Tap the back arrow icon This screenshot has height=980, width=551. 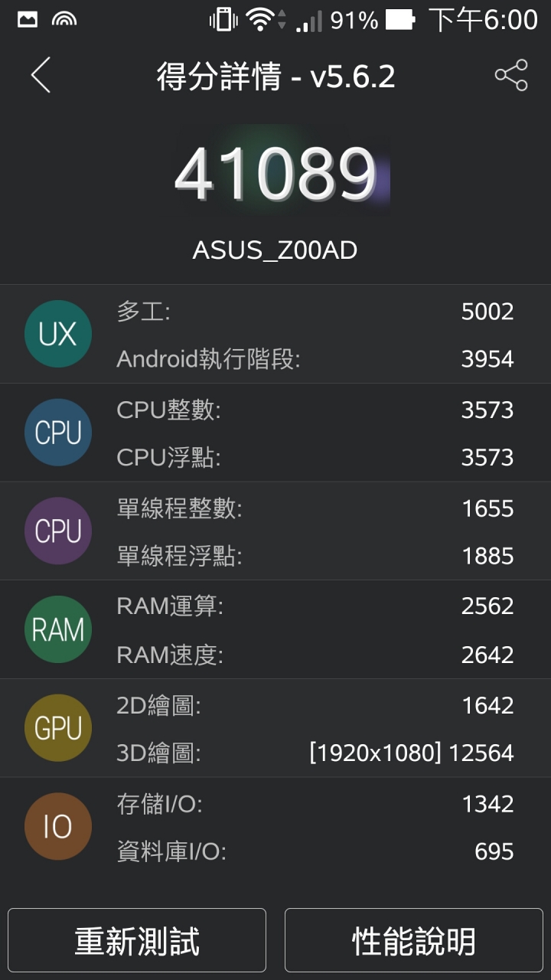point(41,75)
